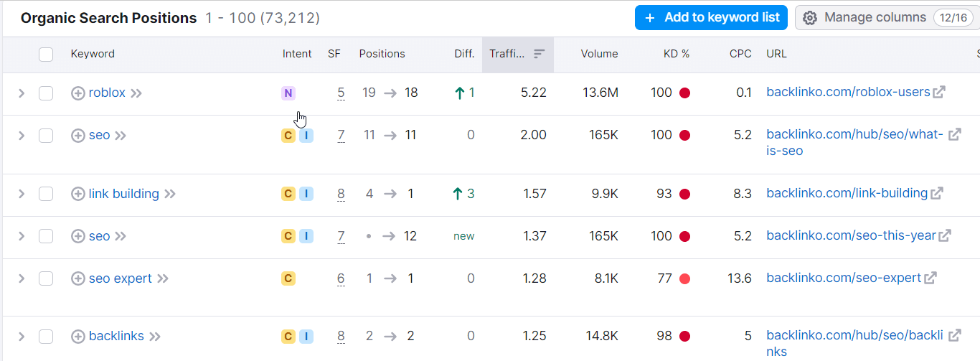
Task: Select the checkbox for the link building row
Action: (x=46, y=194)
